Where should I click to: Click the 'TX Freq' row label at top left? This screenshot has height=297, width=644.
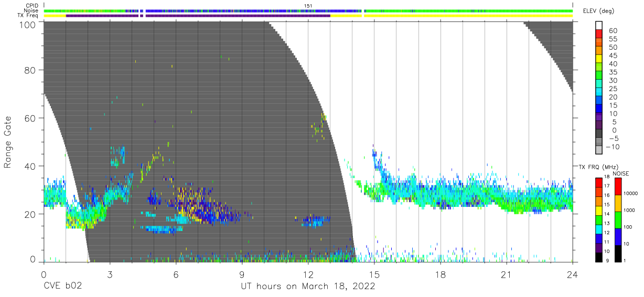(x=27, y=16)
